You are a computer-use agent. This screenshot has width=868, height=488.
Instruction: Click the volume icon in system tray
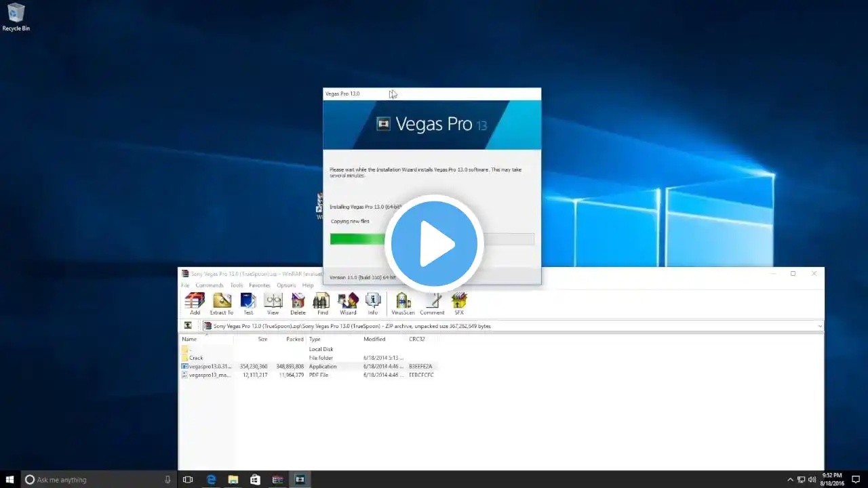[812, 479]
